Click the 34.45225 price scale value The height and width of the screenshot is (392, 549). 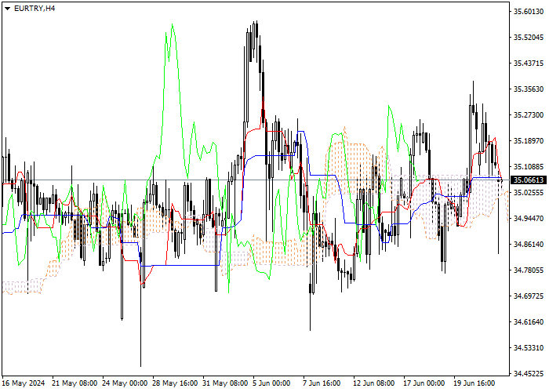tap(529, 374)
